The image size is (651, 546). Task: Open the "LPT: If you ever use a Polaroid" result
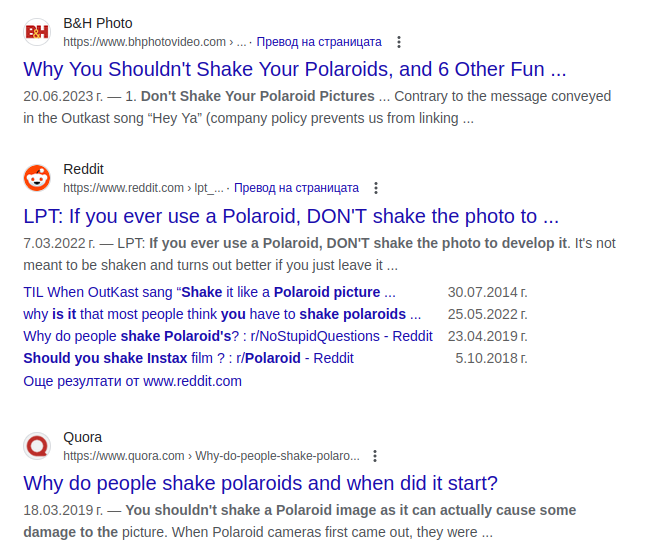(x=291, y=216)
